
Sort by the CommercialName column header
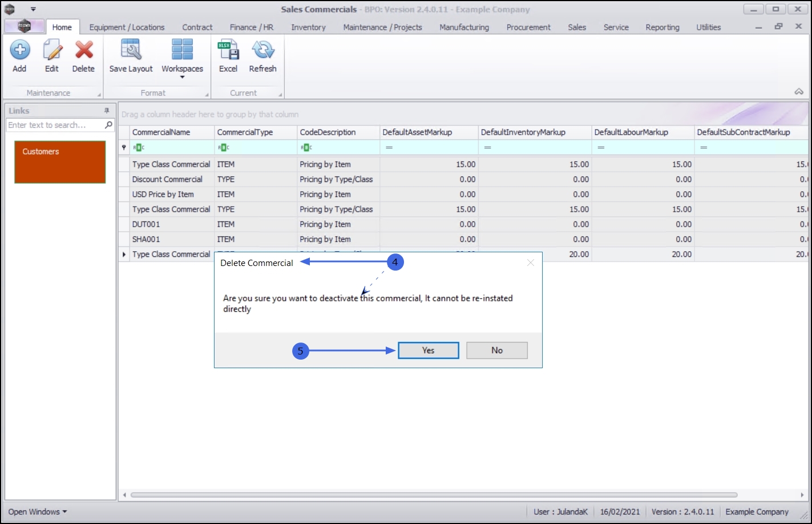coord(172,132)
